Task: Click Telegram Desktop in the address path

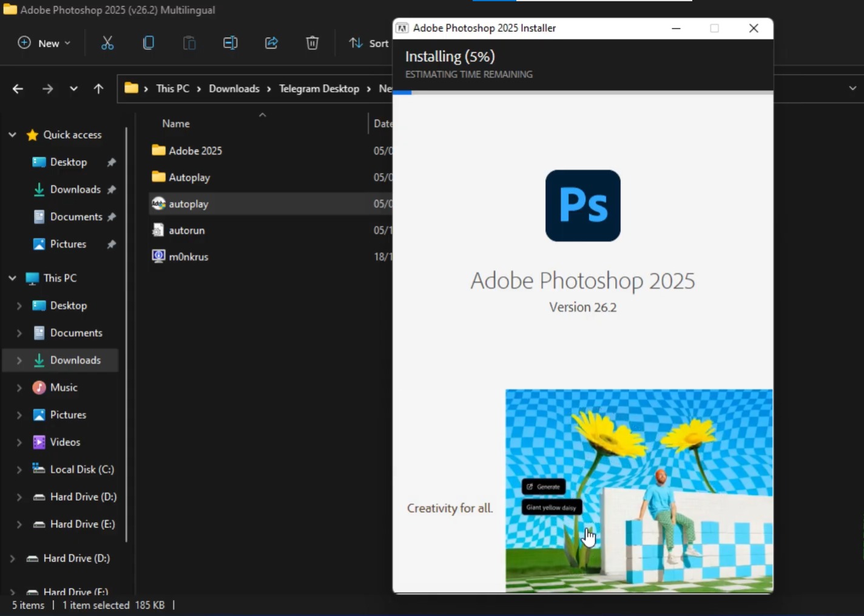Action: 319,89
